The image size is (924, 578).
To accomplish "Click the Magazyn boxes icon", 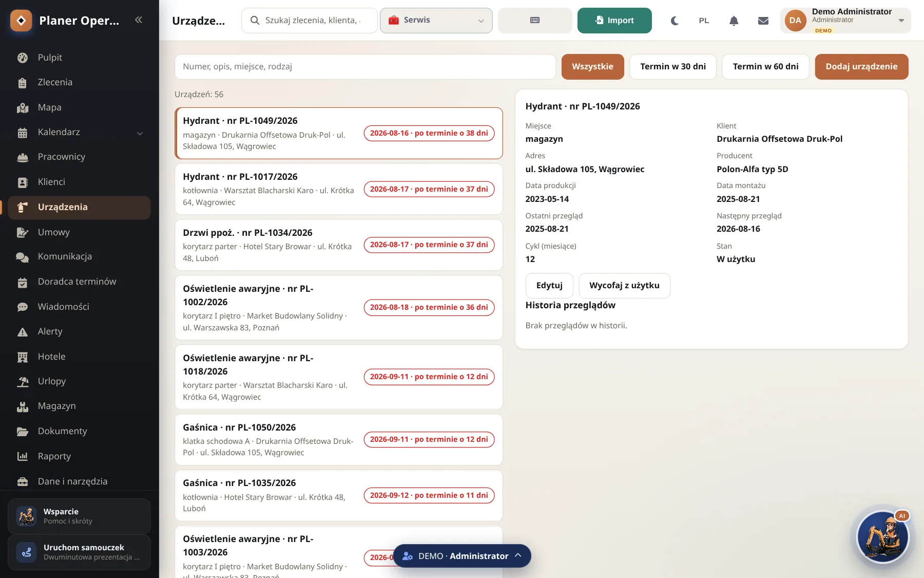I will coord(23,406).
